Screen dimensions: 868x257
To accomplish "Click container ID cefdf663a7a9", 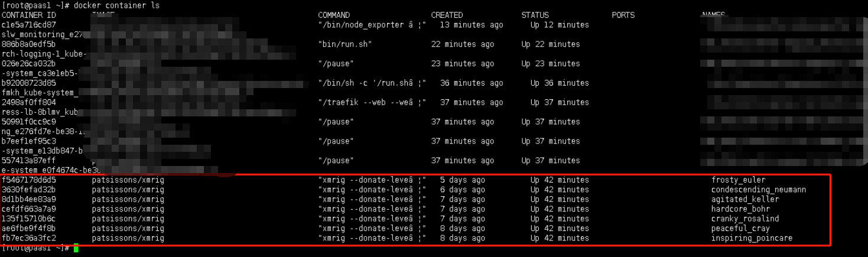I will tap(29, 209).
